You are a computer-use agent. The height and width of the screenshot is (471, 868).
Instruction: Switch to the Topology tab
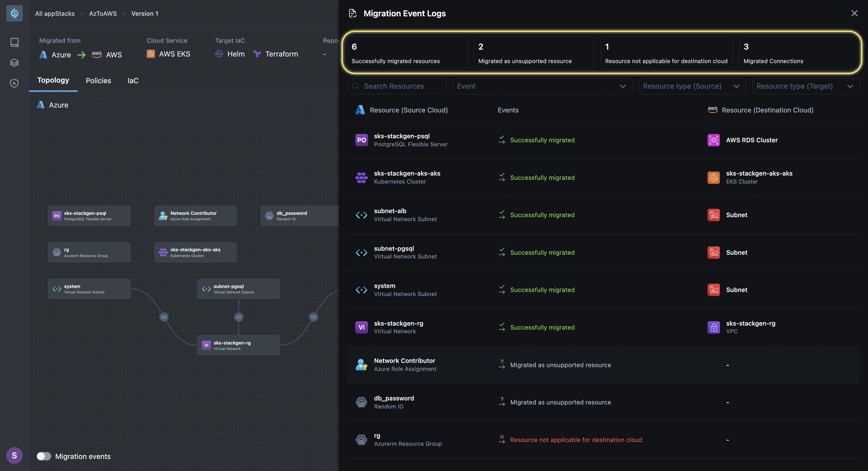coord(53,80)
